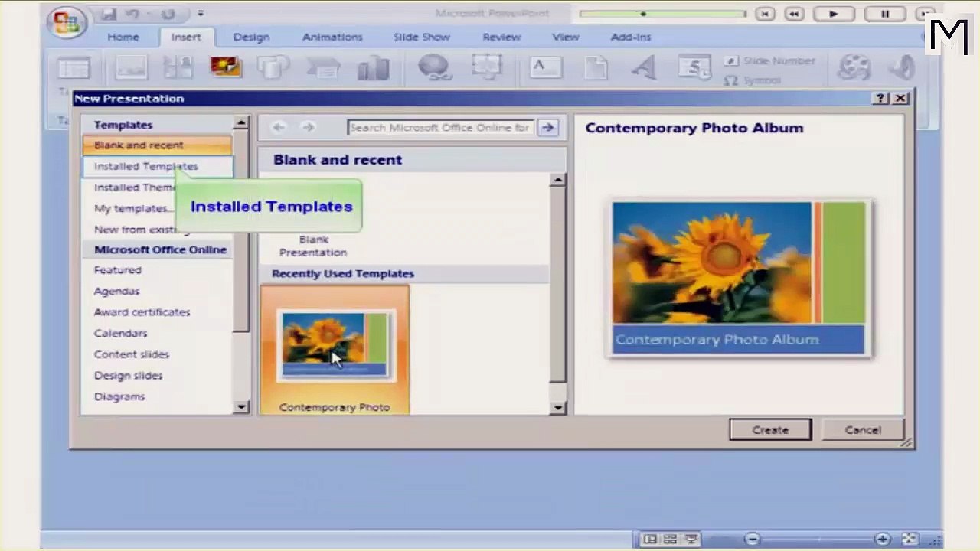Insert a Table from the ribbon
980x551 pixels.
[74, 68]
